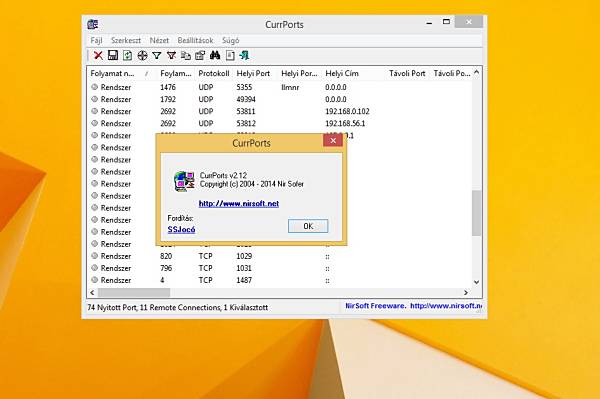
Task: Open the Súgó menu
Action: pyautogui.click(x=231, y=41)
